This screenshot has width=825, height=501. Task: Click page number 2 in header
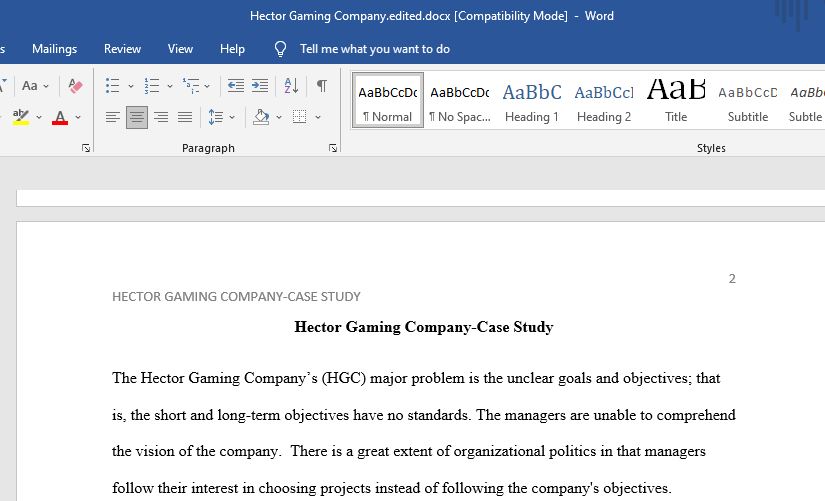pyautogui.click(x=732, y=278)
